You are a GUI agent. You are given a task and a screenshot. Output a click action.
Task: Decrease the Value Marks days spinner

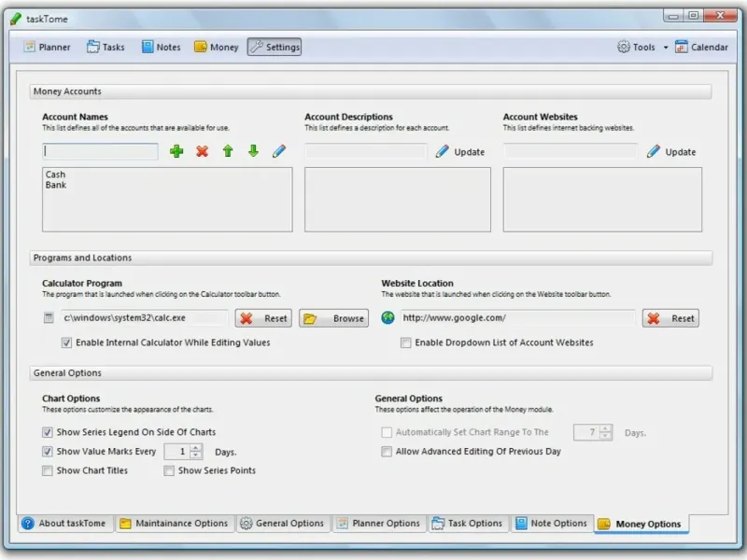click(196, 455)
